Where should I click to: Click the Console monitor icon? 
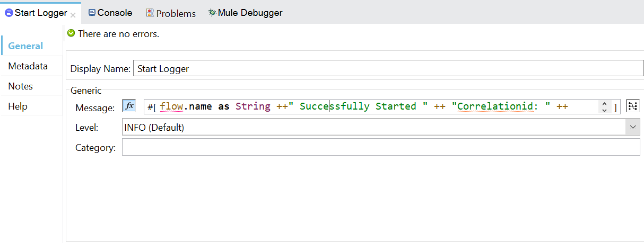(92, 13)
